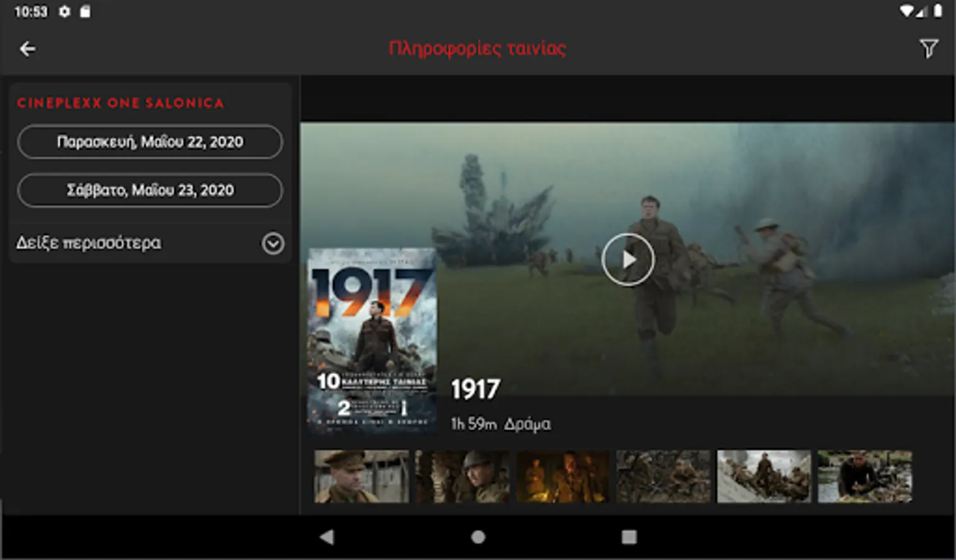Click the Πληροφορίες ταινίας page title
The height and width of the screenshot is (560, 956).
(x=477, y=49)
